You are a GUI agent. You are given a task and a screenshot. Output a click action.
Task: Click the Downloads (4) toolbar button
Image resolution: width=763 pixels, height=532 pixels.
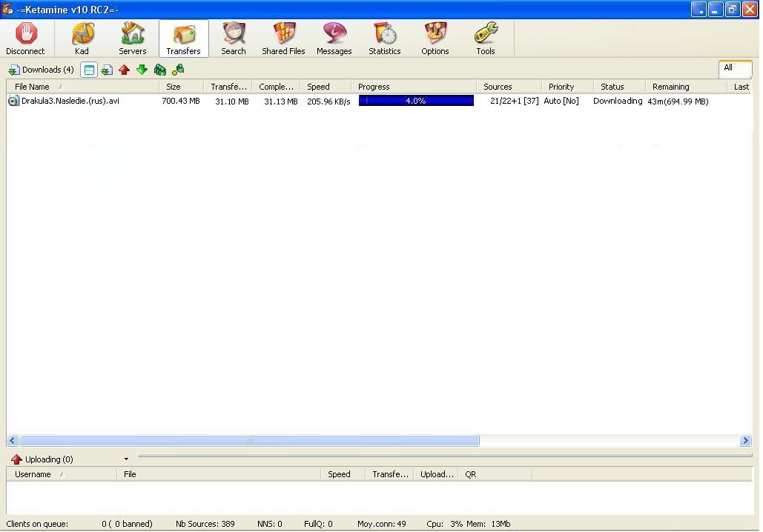pyautogui.click(x=42, y=70)
